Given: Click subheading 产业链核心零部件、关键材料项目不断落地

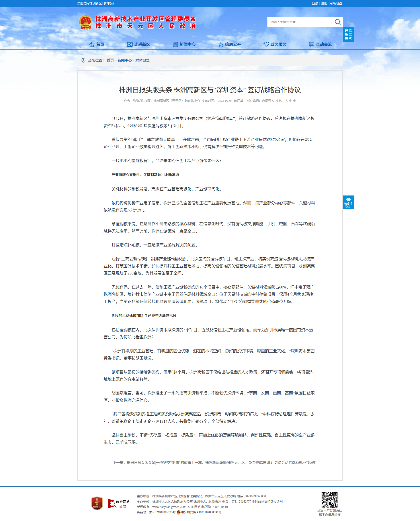Looking at the screenshot, I should tap(145, 175).
